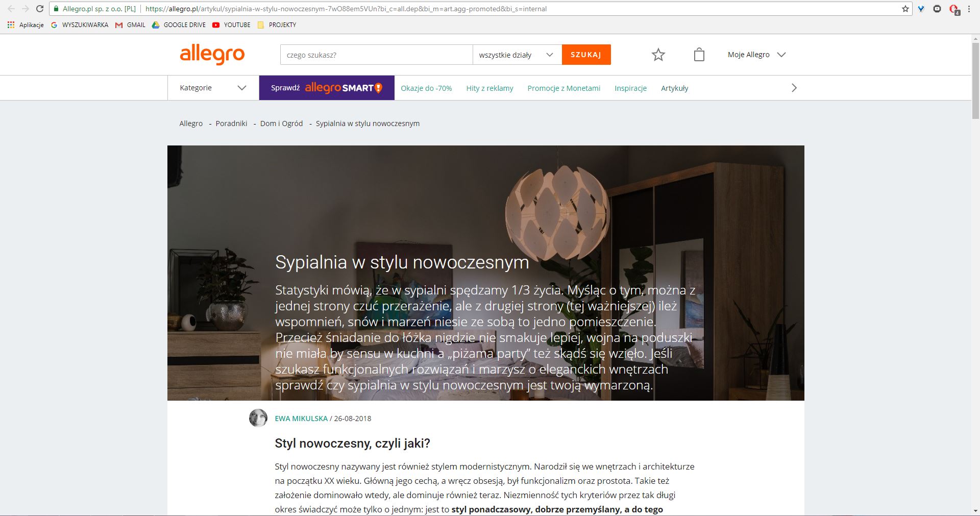Click the 'czego szukasz?' search field

coord(376,55)
